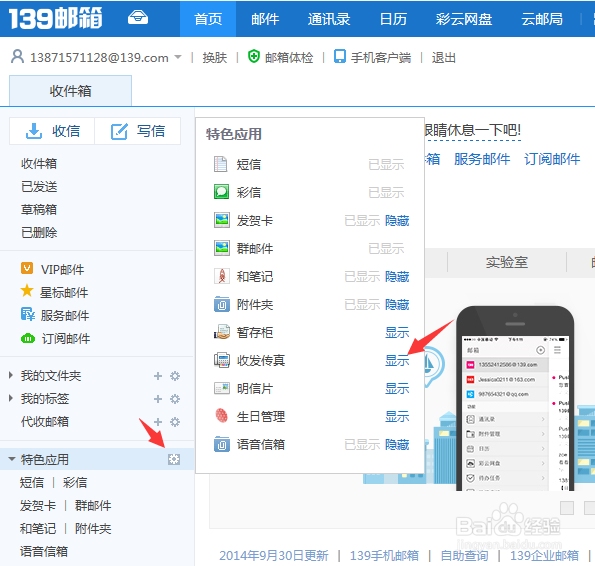Click the 发贺卡 picture icon in popup
Image resolution: width=595 pixels, height=566 pixels.
pyautogui.click(x=222, y=220)
